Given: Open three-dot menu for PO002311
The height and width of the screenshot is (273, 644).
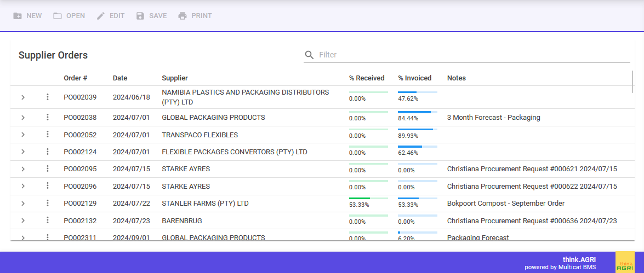Looking at the screenshot, I should point(48,237).
